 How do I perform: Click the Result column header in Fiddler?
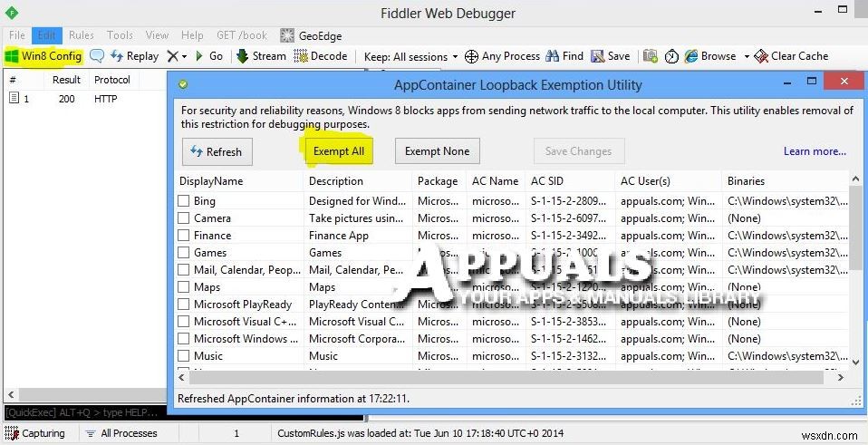(67, 80)
